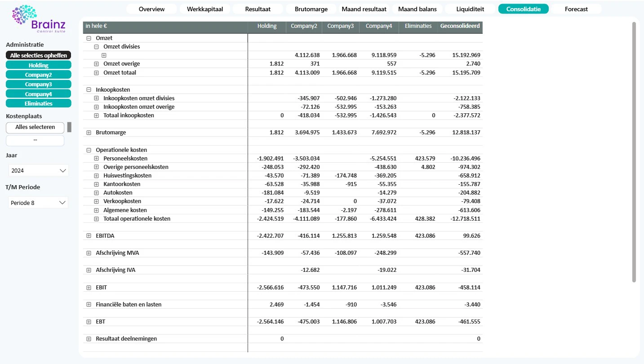This screenshot has width=644, height=364.
Task: Open the Jaar 2024 dropdown
Action: click(x=38, y=171)
